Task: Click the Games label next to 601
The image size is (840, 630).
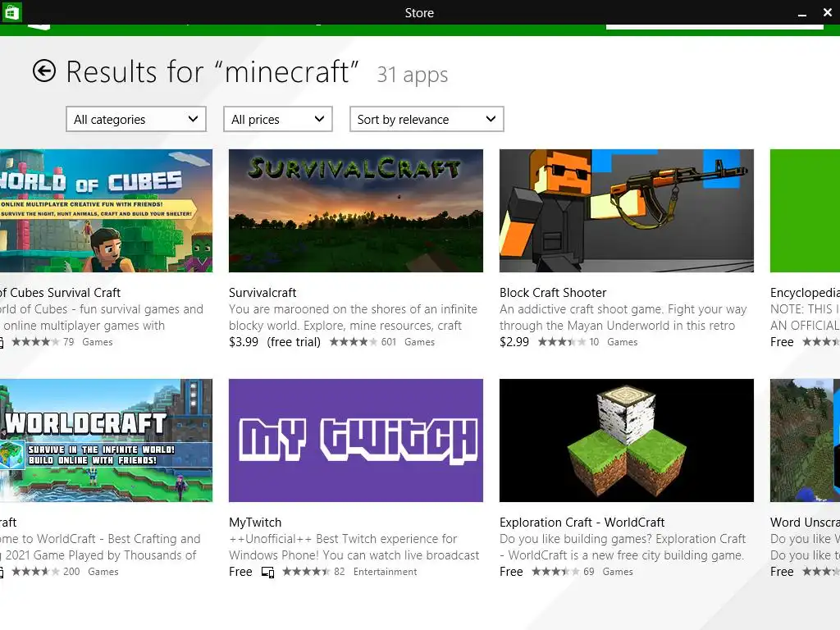Action: pyautogui.click(x=419, y=342)
